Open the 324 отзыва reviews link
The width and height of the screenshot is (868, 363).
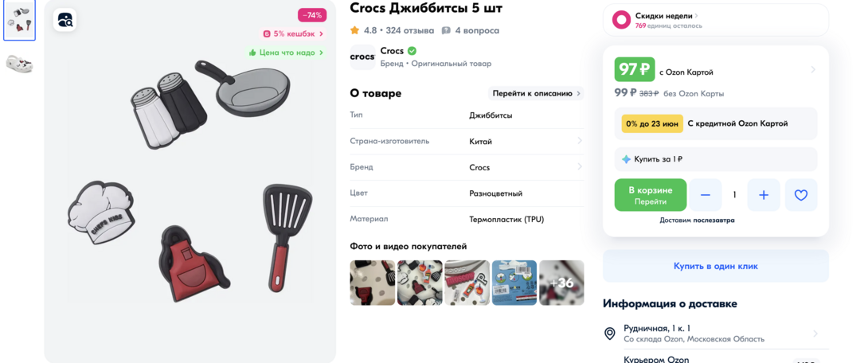(x=409, y=30)
